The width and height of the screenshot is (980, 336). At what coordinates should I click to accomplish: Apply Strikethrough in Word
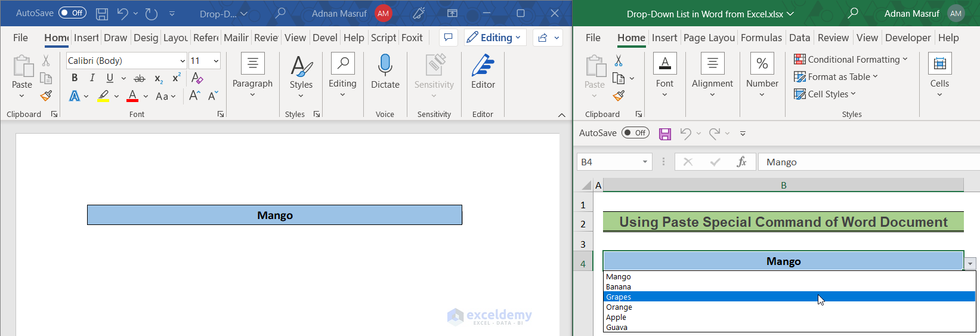(x=140, y=78)
